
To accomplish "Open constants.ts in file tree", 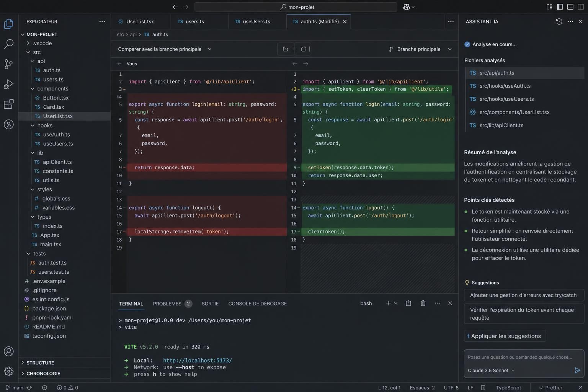I will click(x=58, y=171).
